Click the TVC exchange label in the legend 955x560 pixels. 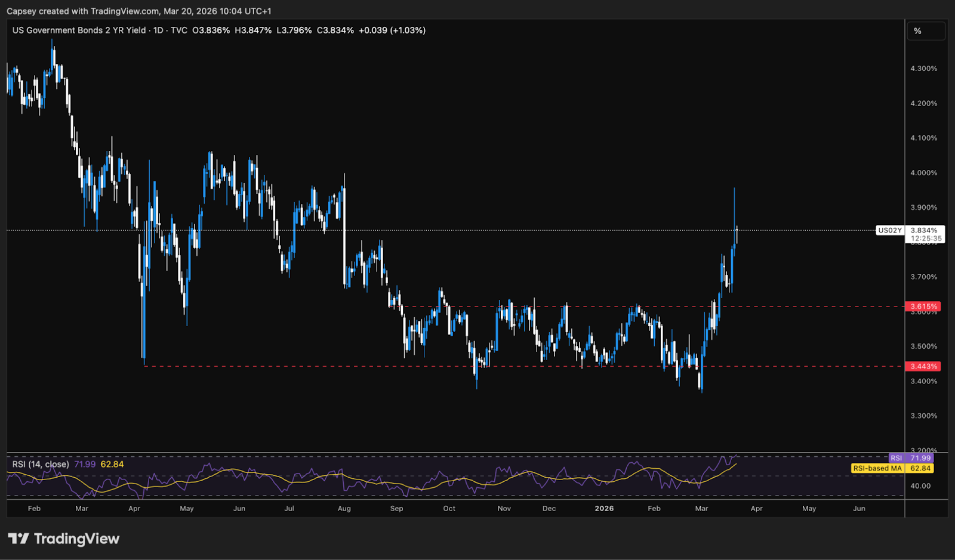pos(178,30)
